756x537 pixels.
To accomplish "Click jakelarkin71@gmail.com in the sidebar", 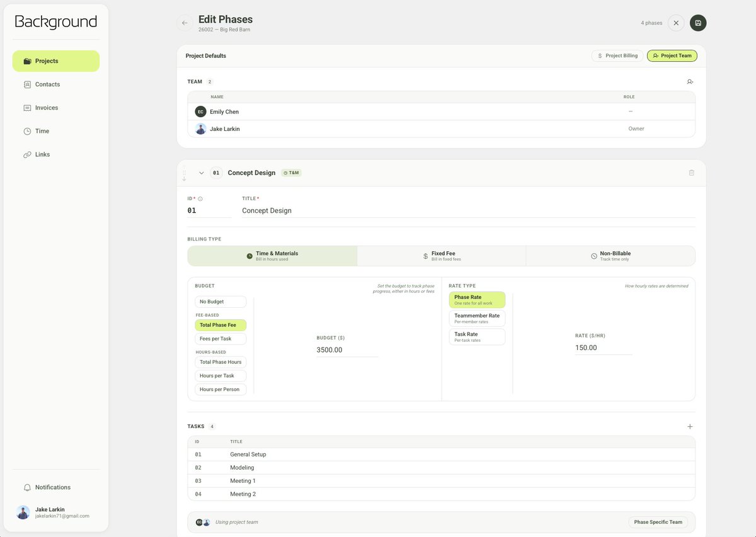I will pos(62,516).
